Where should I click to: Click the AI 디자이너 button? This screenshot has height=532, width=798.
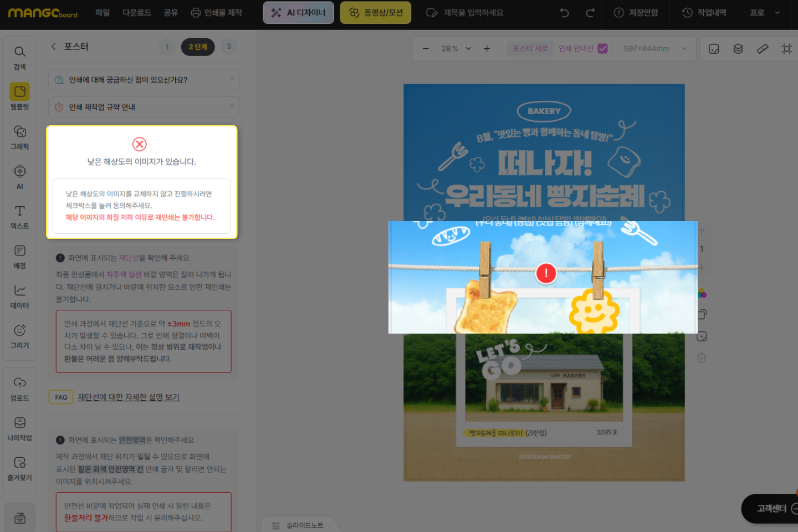pyautogui.click(x=298, y=13)
